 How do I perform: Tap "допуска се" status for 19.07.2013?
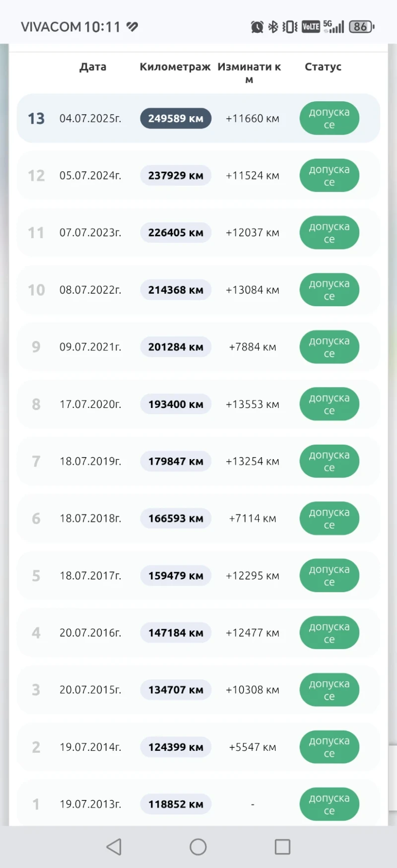click(x=329, y=804)
